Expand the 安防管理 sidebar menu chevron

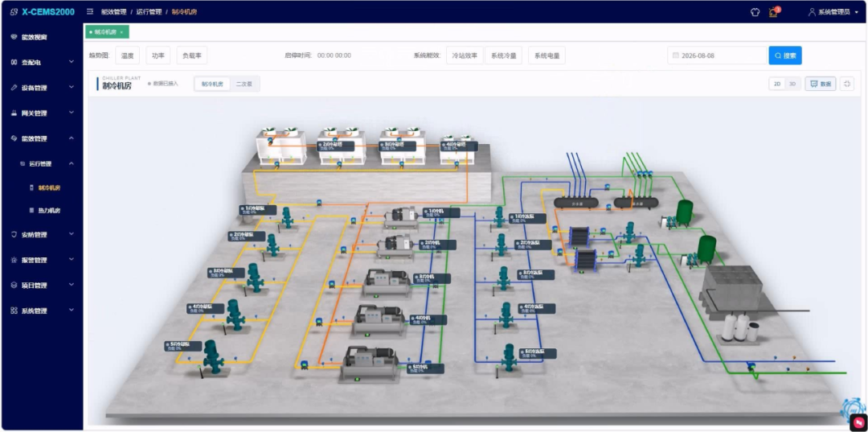72,234
